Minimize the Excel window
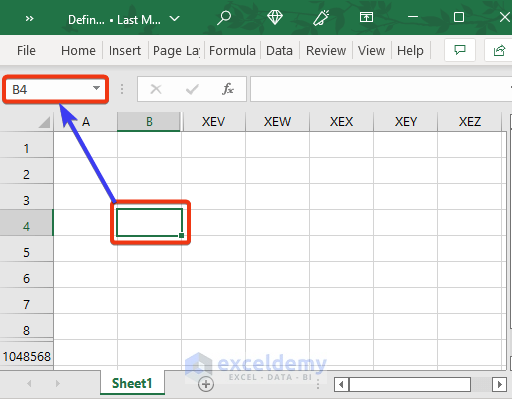The width and height of the screenshot is (512, 399). 413,17
